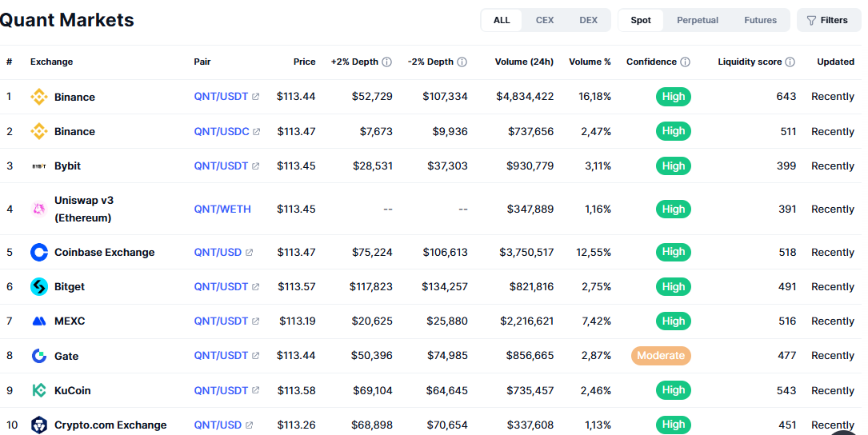Click the $113.19 price for MEXC
This screenshot has height=435, width=868.
pos(298,321)
